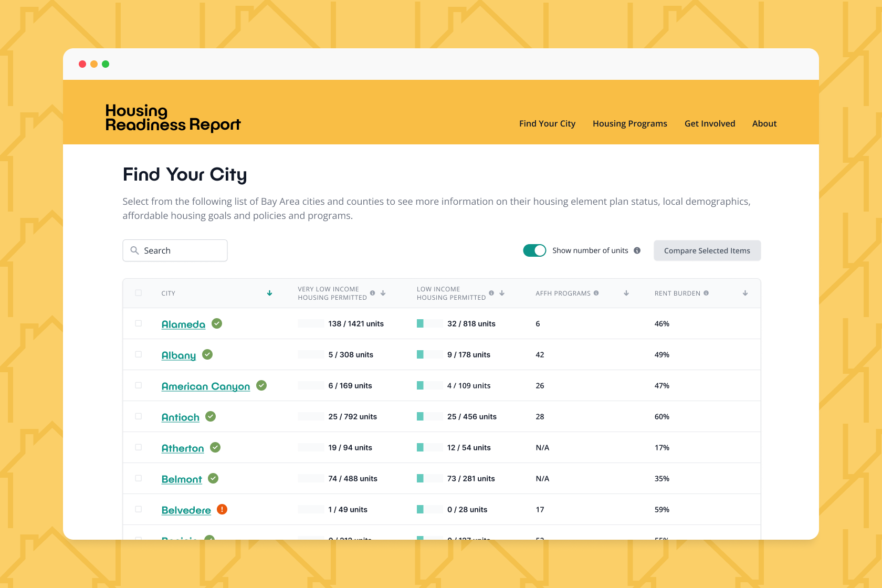Open the Antioch city link
882x588 pixels.
[181, 417]
